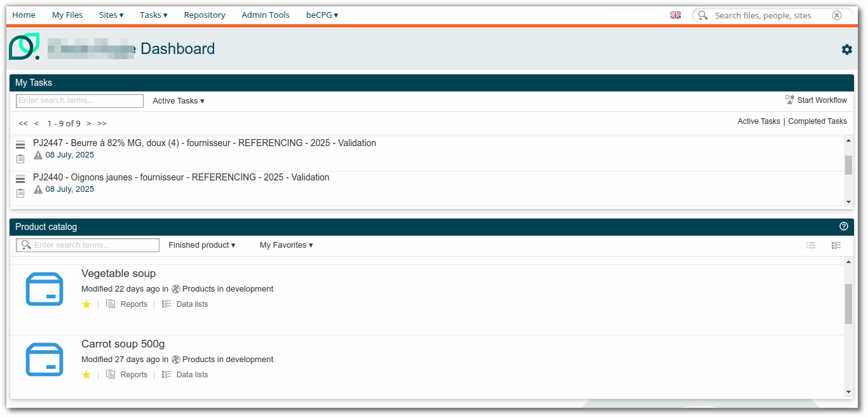Viewport: 868px width, 418px height.
Task: Click Product catalog scrollbar up arrow
Action: 848,262
